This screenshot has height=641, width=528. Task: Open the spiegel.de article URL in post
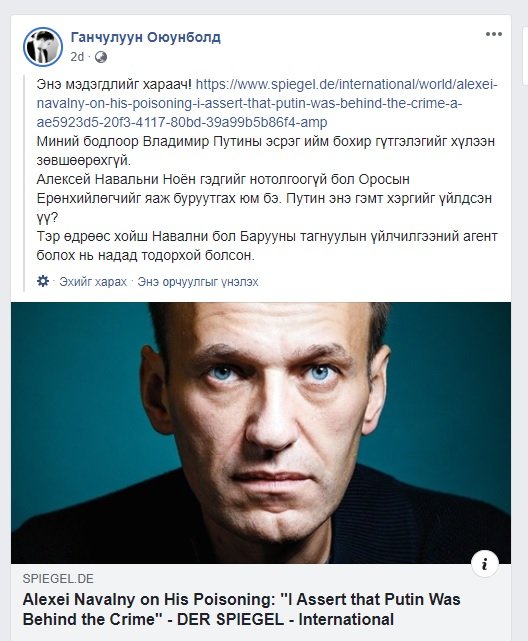click(x=267, y=103)
